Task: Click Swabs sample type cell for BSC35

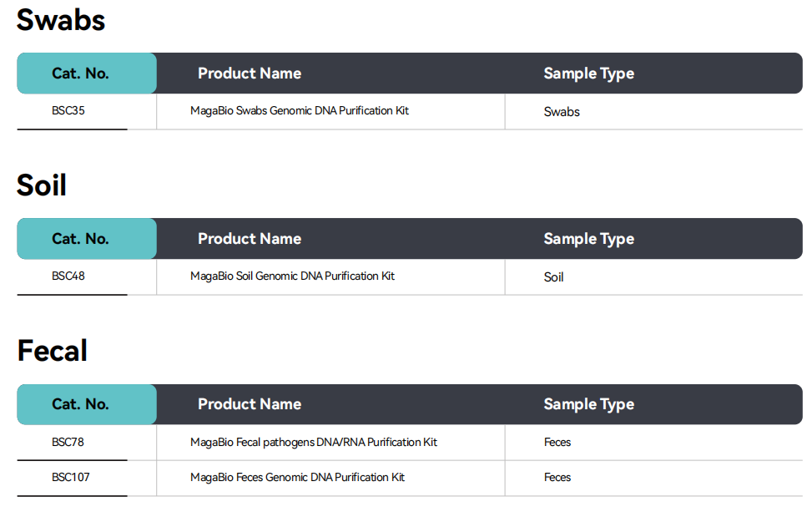Action: [x=562, y=112]
